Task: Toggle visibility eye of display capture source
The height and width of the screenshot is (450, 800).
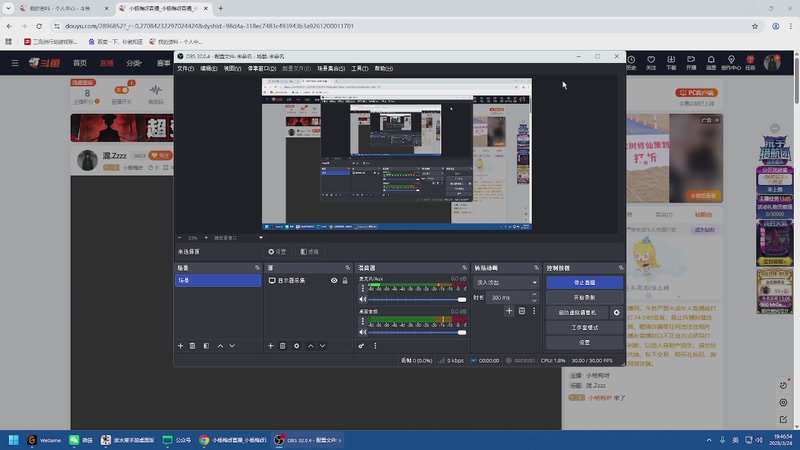Action: (x=334, y=281)
